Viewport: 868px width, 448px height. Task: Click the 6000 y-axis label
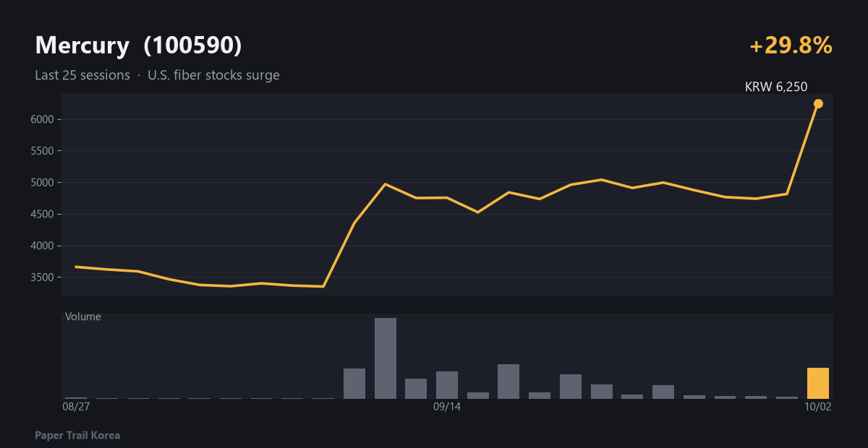tap(43, 119)
